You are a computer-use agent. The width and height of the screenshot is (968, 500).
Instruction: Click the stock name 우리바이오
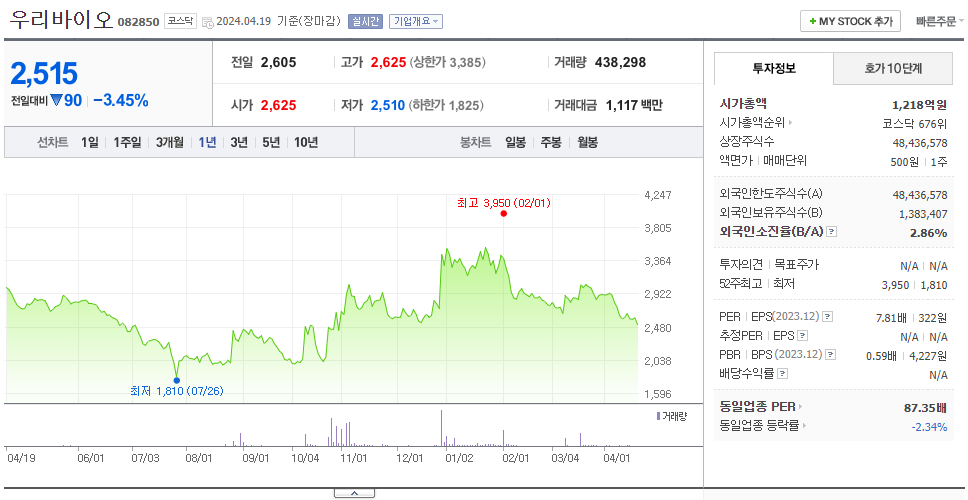[x=61, y=20]
